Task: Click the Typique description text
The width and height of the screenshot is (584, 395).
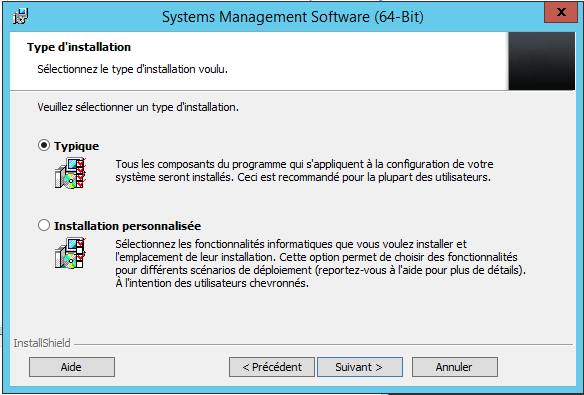Action: tap(304, 171)
